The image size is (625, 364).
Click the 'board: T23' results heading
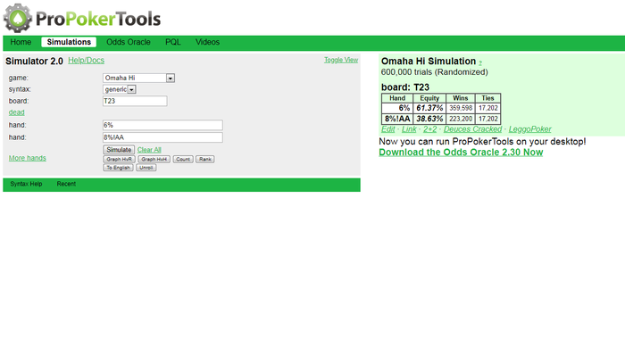coord(405,87)
